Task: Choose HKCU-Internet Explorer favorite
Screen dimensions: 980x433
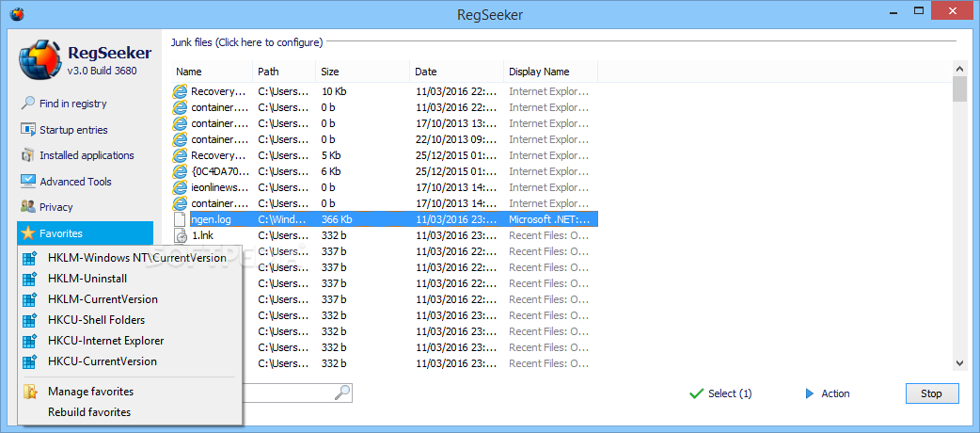Action: coord(130,341)
